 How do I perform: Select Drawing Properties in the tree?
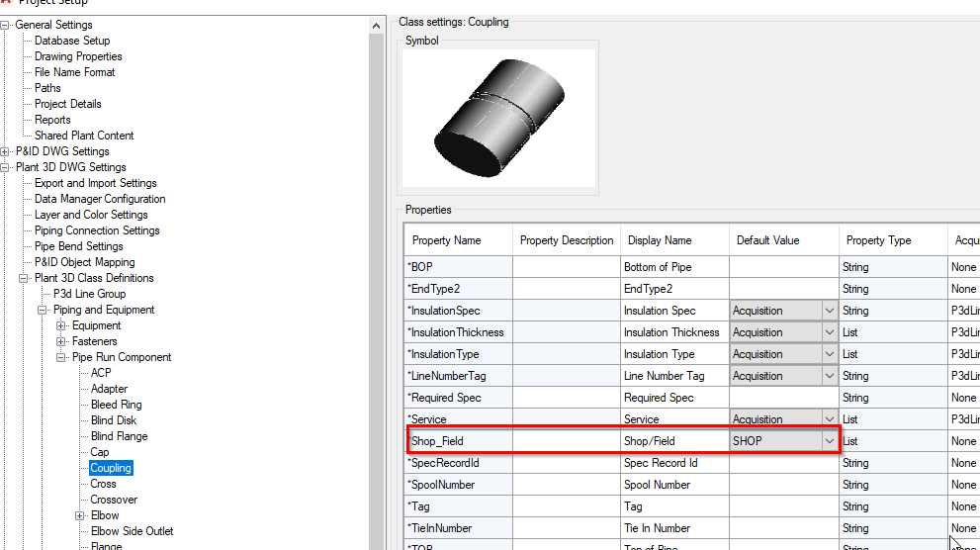[78, 56]
